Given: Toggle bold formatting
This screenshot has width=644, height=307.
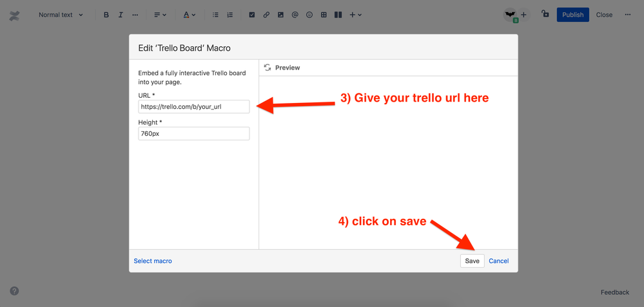Looking at the screenshot, I should 106,15.
